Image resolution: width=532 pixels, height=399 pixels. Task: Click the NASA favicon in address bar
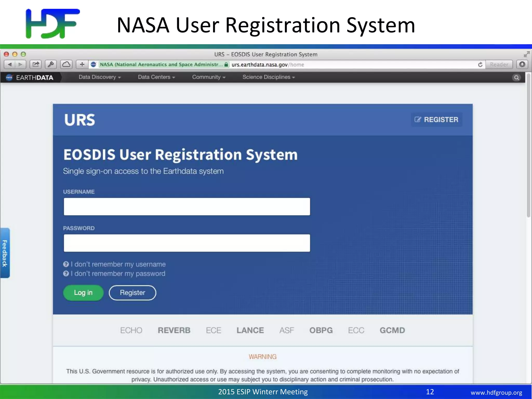click(94, 64)
